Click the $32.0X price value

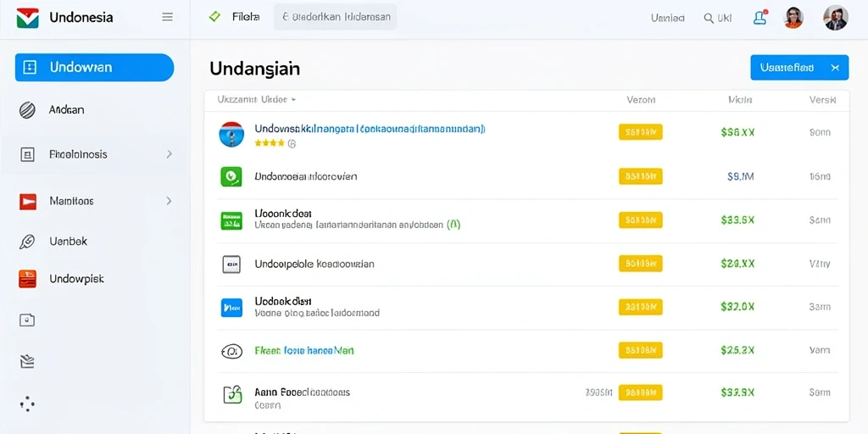[737, 307]
